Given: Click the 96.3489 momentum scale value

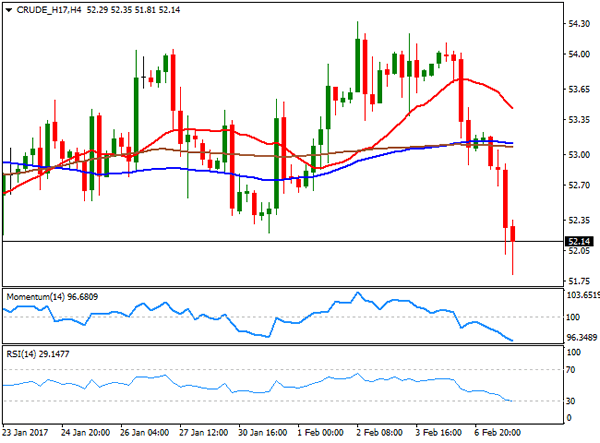Looking at the screenshot, I should (581, 337).
